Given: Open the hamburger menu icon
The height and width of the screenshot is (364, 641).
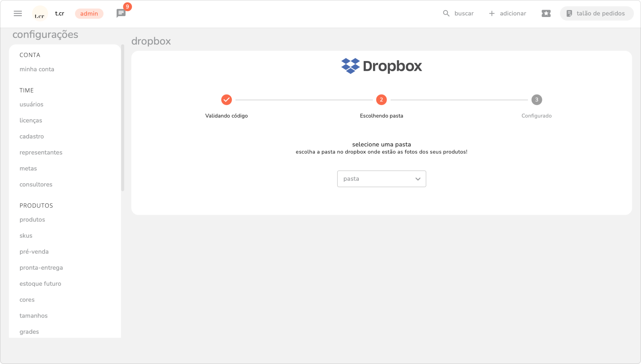Looking at the screenshot, I should point(18,13).
